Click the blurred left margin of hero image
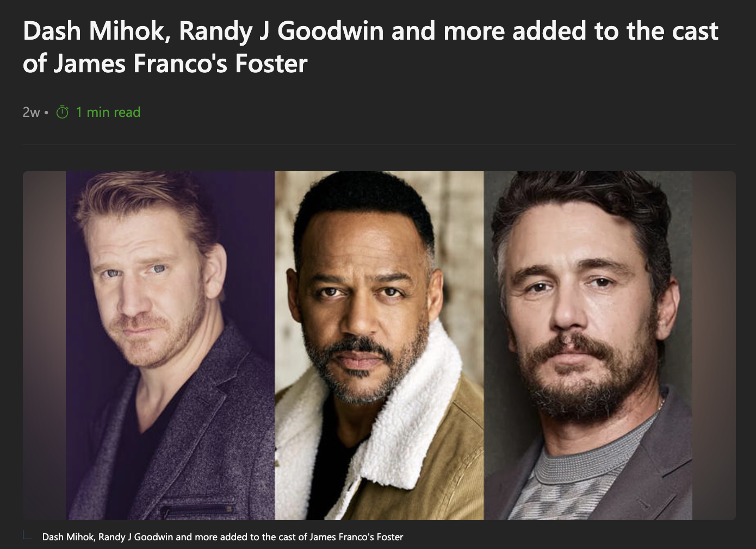This screenshot has height=549, width=756. click(45, 346)
